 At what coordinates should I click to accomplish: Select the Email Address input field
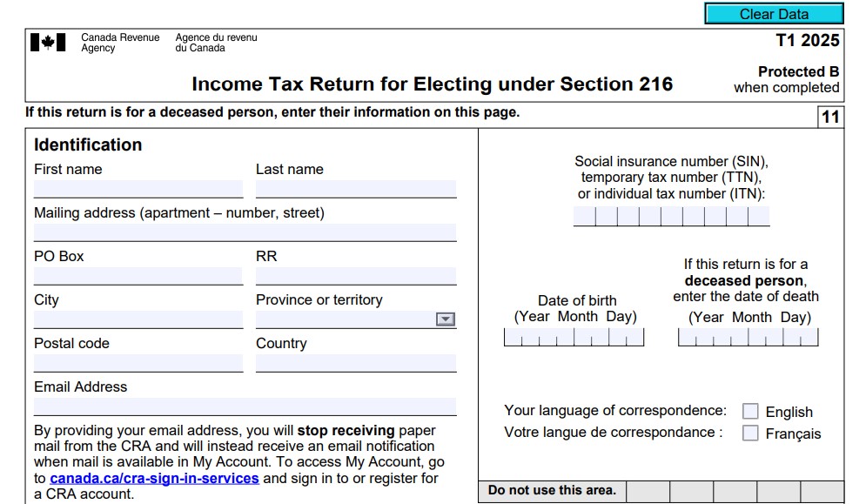pos(244,406)
